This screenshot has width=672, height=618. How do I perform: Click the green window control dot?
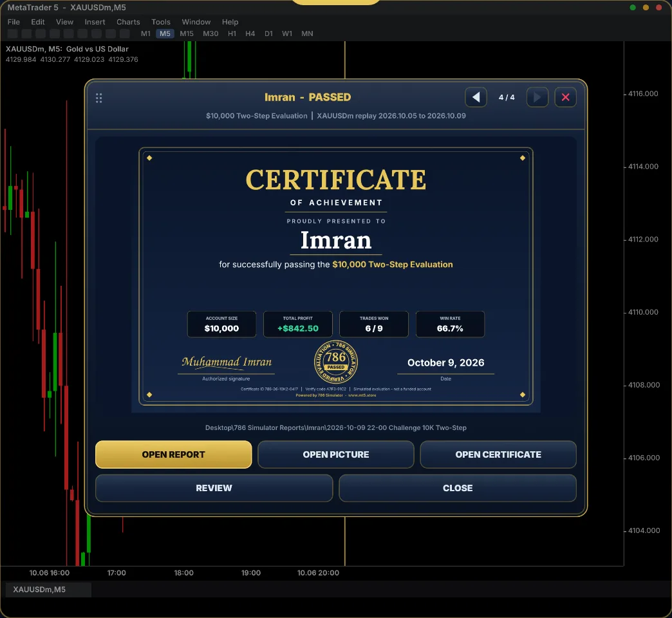click(x=633, y=7)
